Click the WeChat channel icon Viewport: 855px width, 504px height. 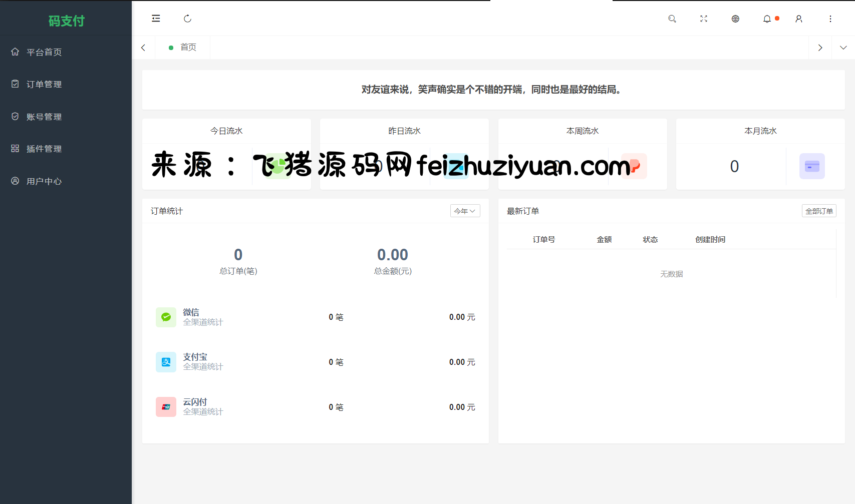[166, 317]
